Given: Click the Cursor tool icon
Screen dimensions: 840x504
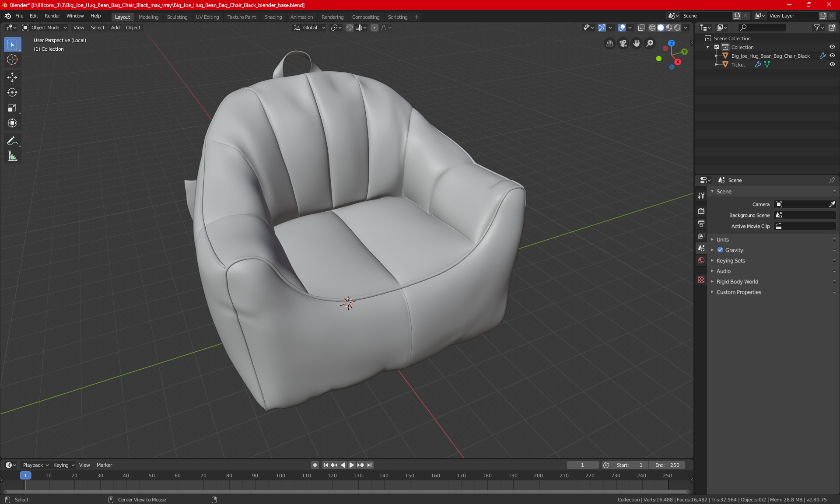Looking at the screenshot, I should coord(12,59).
